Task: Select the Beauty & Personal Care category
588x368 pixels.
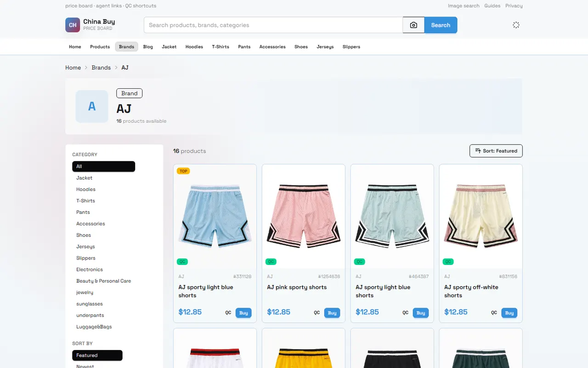Action: [104, 281]
